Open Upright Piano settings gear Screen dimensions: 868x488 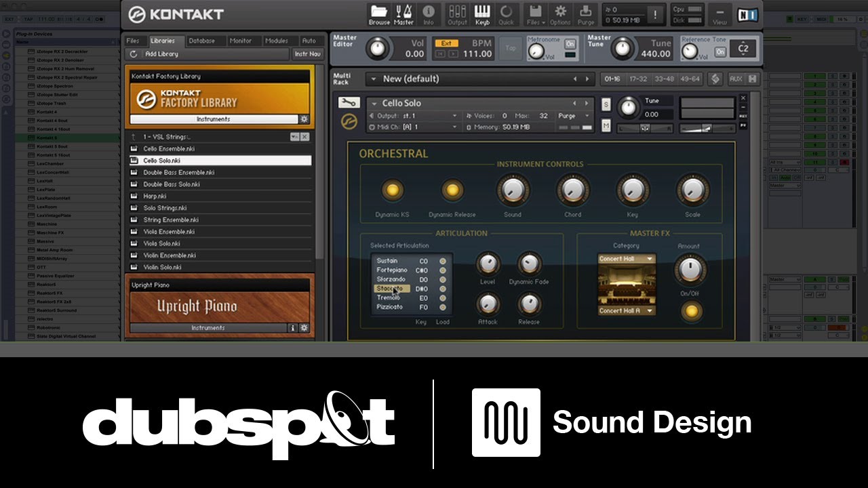point(304,328)
